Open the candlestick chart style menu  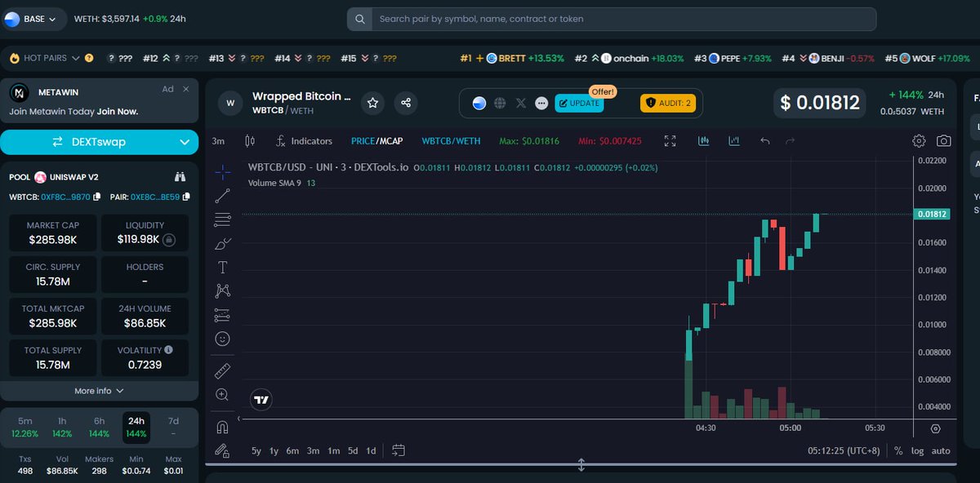coord(250,141)
